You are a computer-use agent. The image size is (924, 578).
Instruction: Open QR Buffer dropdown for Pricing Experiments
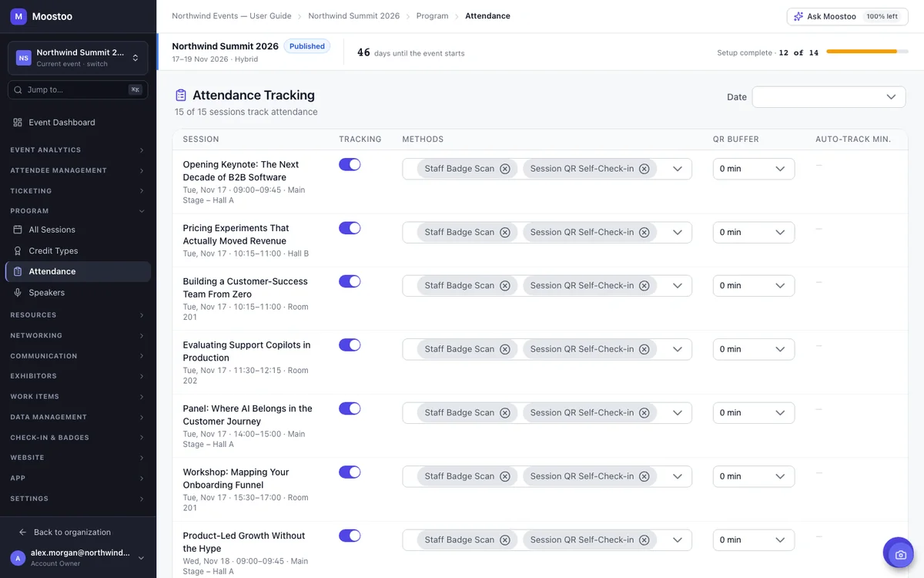[754, 232]
